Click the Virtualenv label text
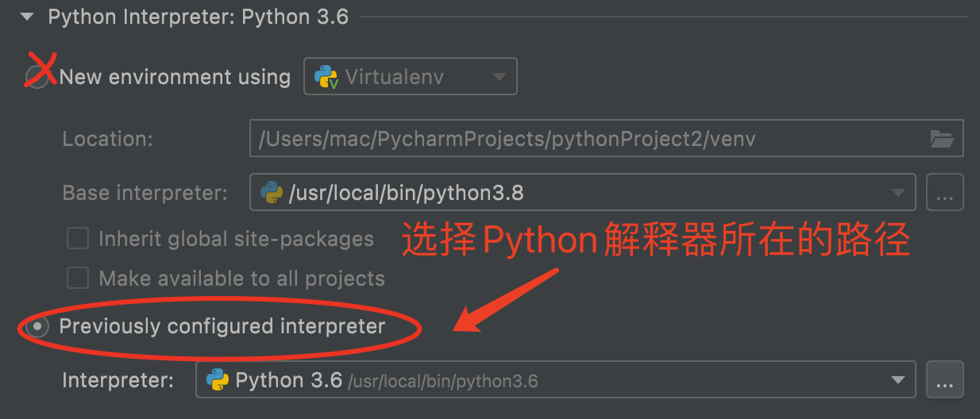 [395, 77]
